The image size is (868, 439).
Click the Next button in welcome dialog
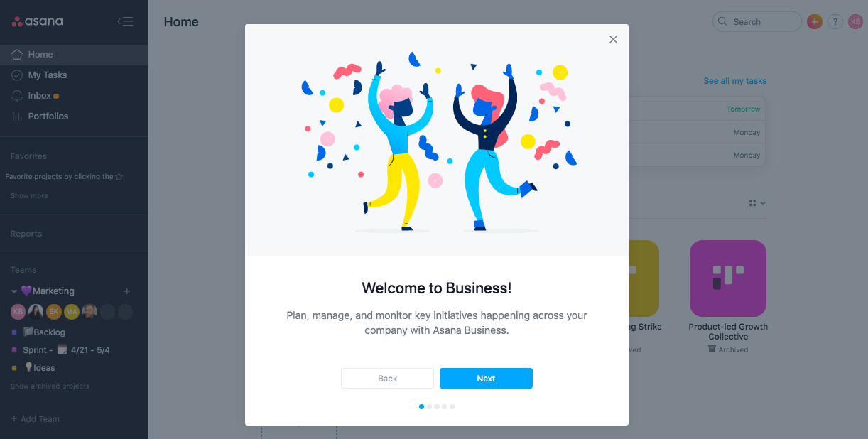pos(486,379)
